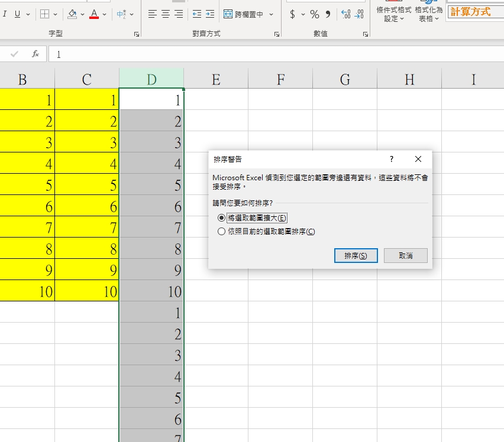Click the cell borders icon
This screenshot has width=504, height=442.
tap(45, 14)
